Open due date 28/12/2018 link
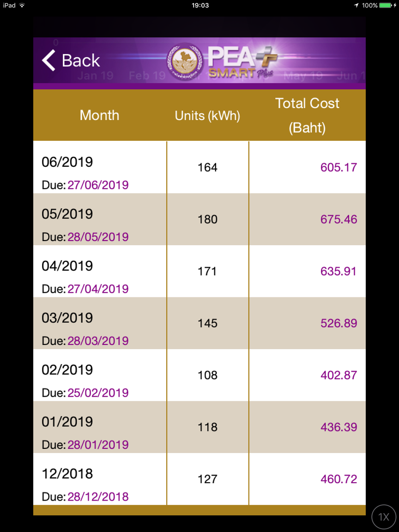 click(x=98, y=497)
